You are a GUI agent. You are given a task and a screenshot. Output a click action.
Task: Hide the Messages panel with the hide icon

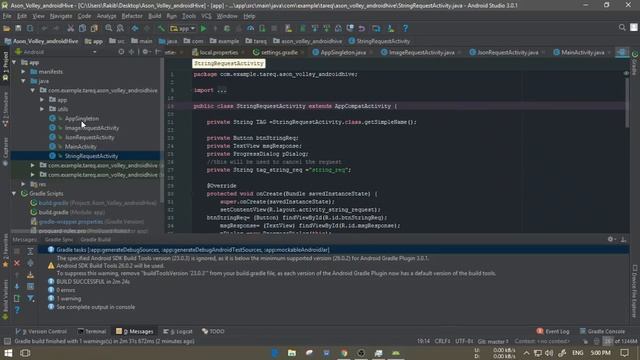click(x=623, y=240)
